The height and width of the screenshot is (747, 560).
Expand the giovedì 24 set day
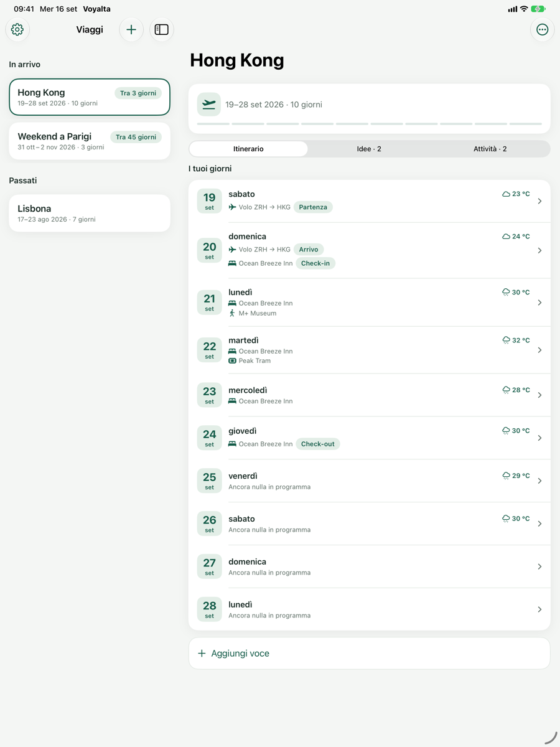point(370,438)
